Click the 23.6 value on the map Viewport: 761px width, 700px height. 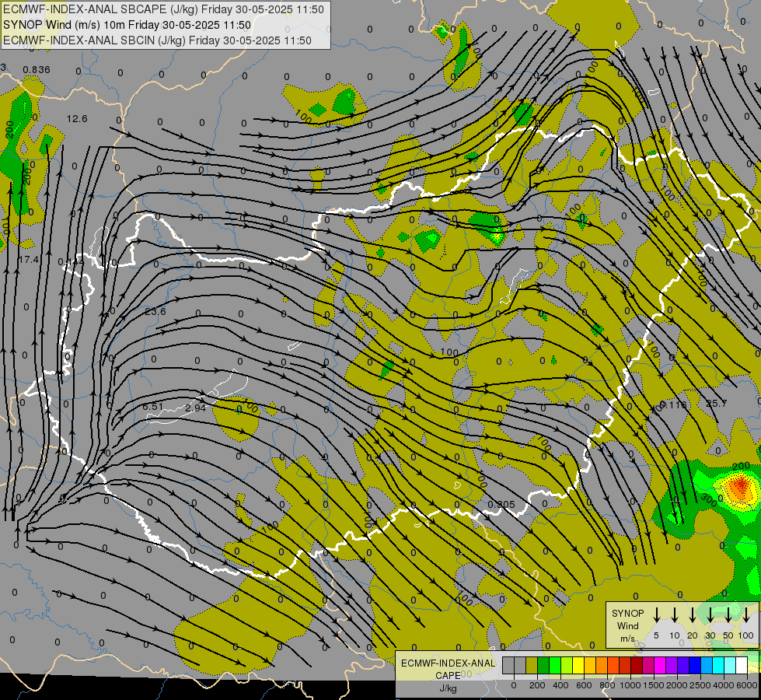(x=155, y=311)
